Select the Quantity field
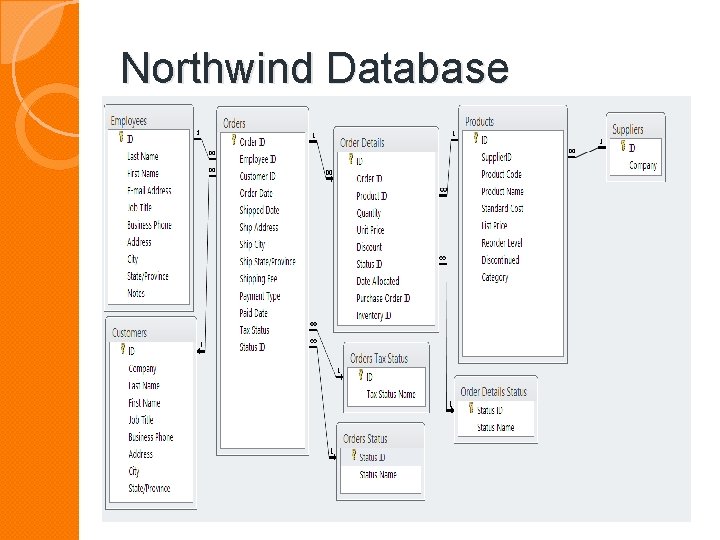The width and height of the screenshot is (720, 540). 369,213
